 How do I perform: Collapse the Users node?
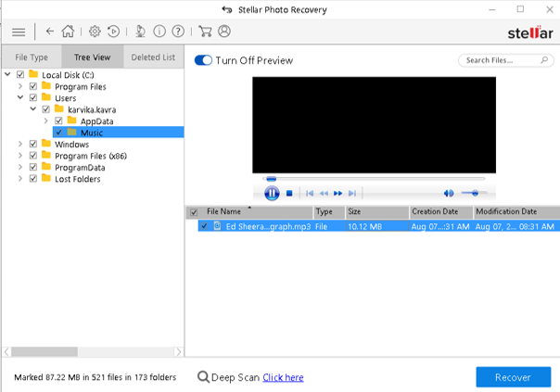(20, 97)
